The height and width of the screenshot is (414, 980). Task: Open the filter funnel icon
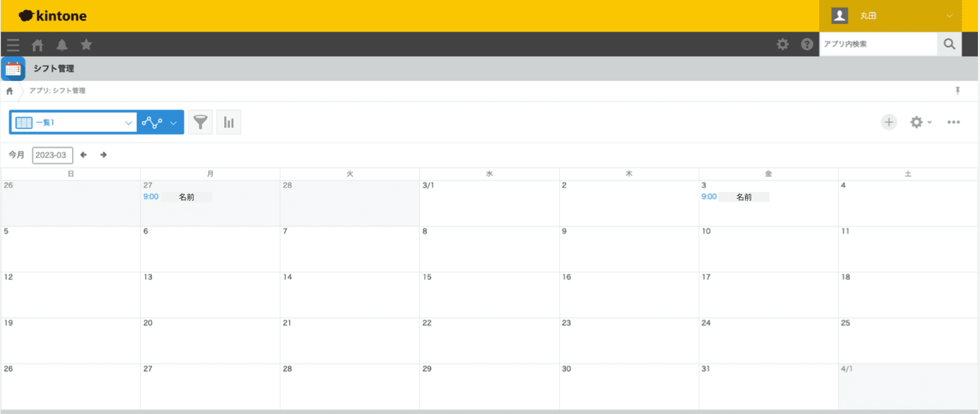[x=200, y=122]
